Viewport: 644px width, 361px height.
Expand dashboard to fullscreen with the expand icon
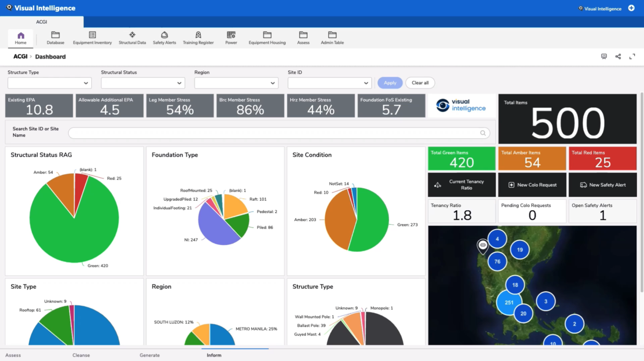click(631, 56)
